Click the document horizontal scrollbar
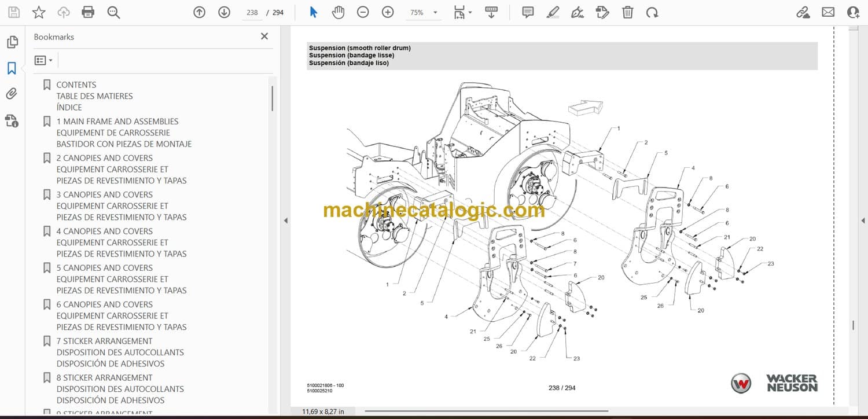Viewport: 868px width, 419px height. point(486,411)
